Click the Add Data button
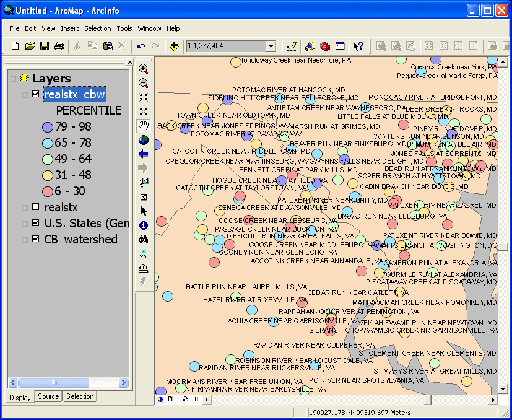The image size is (512, 420). pyautogui.click(x=175, y=46)
